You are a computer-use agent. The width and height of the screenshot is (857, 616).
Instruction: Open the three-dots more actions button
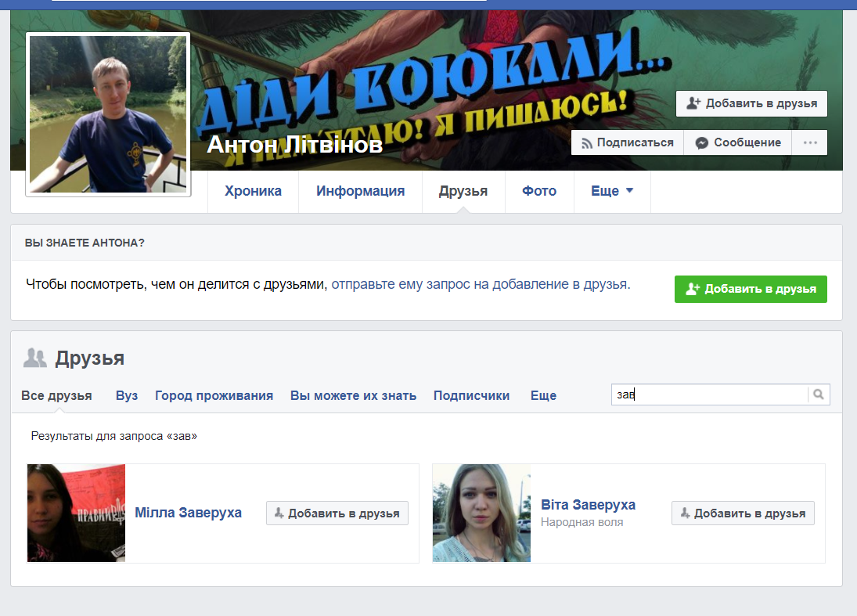tap(810, 142)
